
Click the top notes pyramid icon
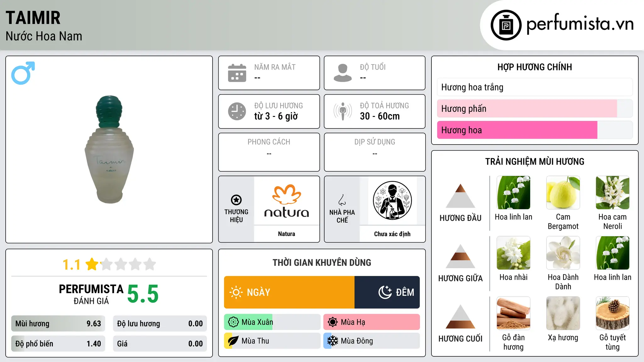460,196
